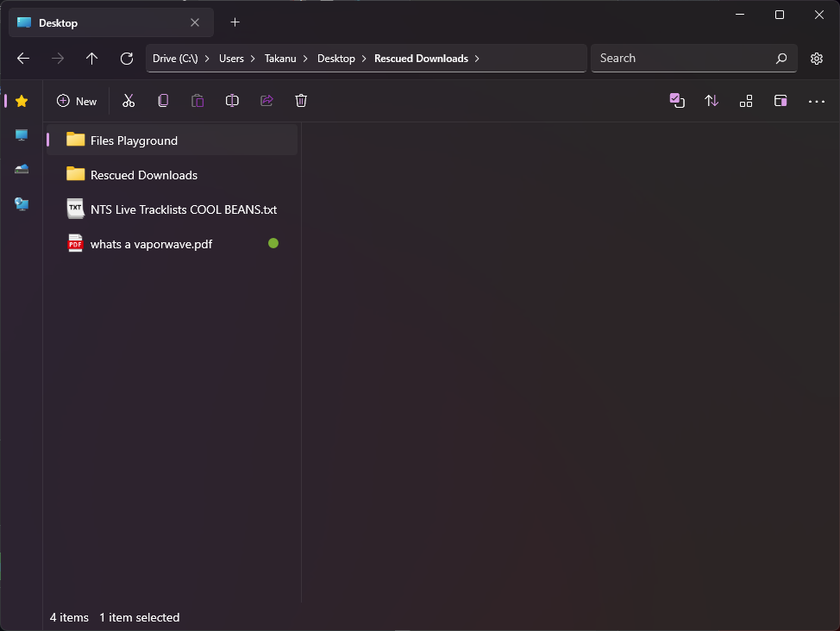Open the Desktop monitor icon in sidebar
The width and height of the screenshot is (840, 631).
22,135
